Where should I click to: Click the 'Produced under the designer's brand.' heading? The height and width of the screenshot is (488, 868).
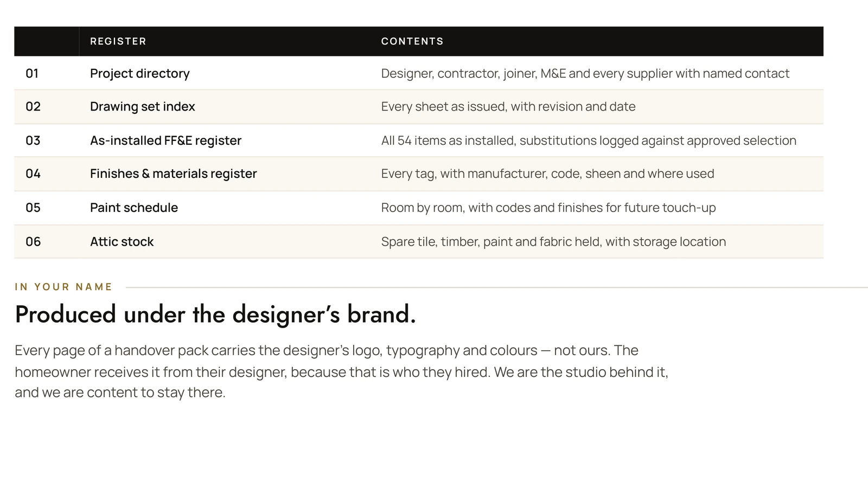215,314
